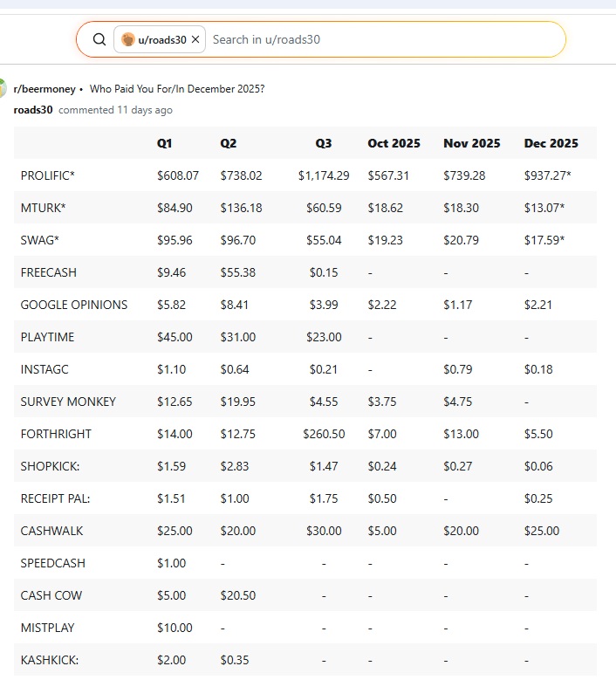Click the '11 days ago' comment timestamp
This screenshot has height=680, width=616.
coord(145,110)
